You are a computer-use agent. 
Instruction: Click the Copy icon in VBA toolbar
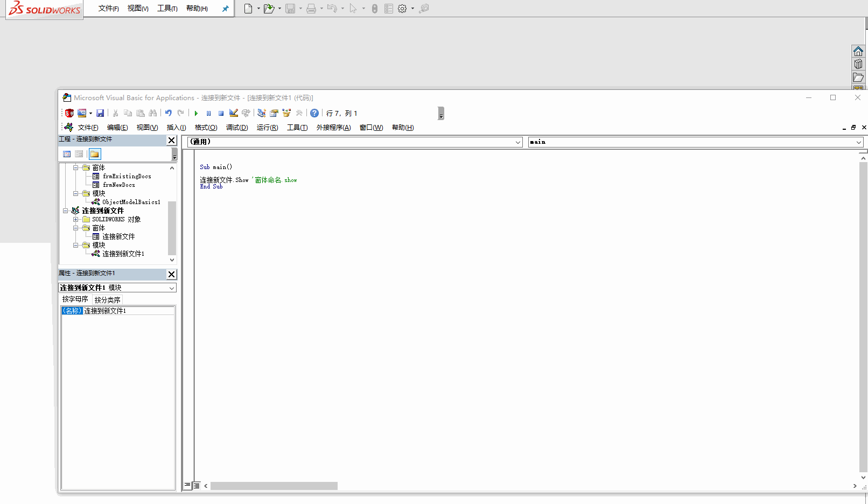pos(128,113)
